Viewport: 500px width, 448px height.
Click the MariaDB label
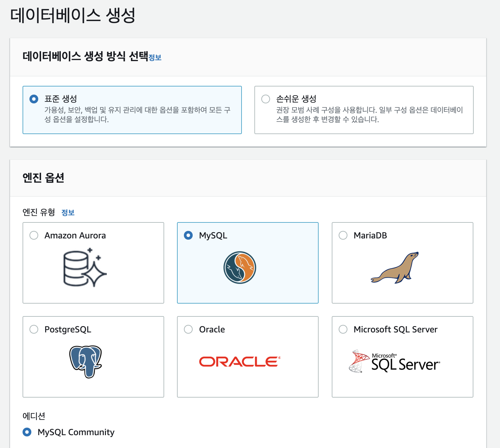pos(370,235)
